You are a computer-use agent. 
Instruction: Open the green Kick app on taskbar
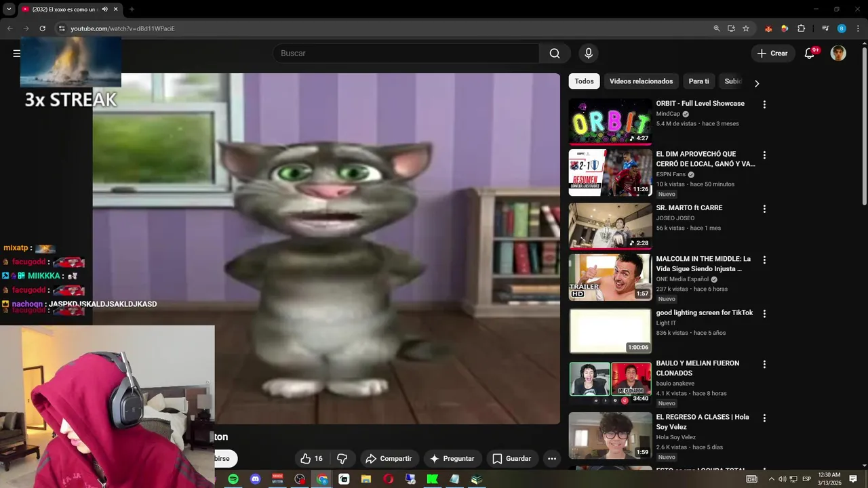(432, 479)
